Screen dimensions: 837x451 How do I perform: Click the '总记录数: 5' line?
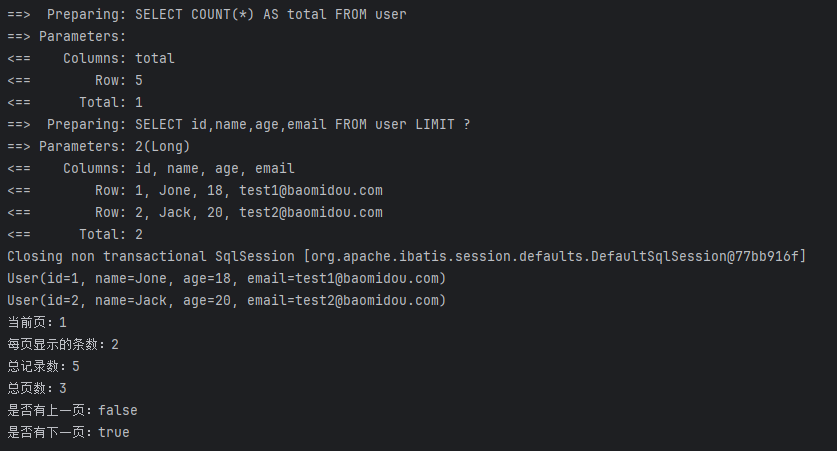point(43,366)
